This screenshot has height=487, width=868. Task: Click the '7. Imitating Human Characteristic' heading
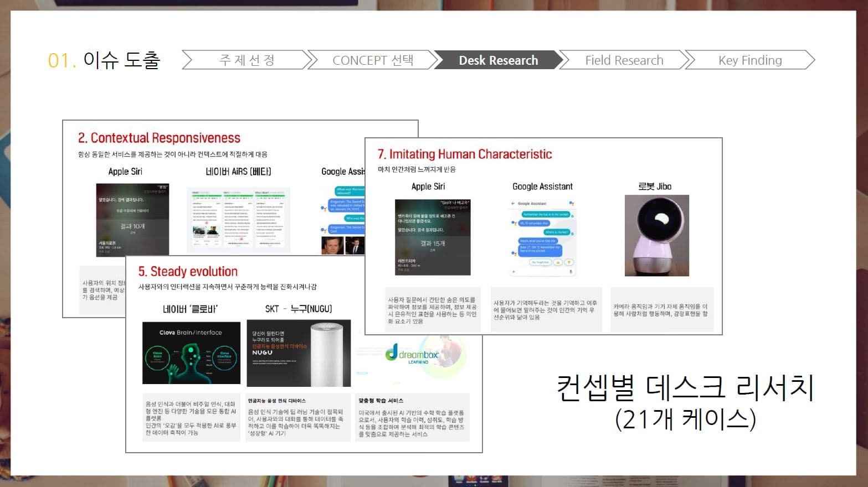pyautogui.click(x=465, y=154)
